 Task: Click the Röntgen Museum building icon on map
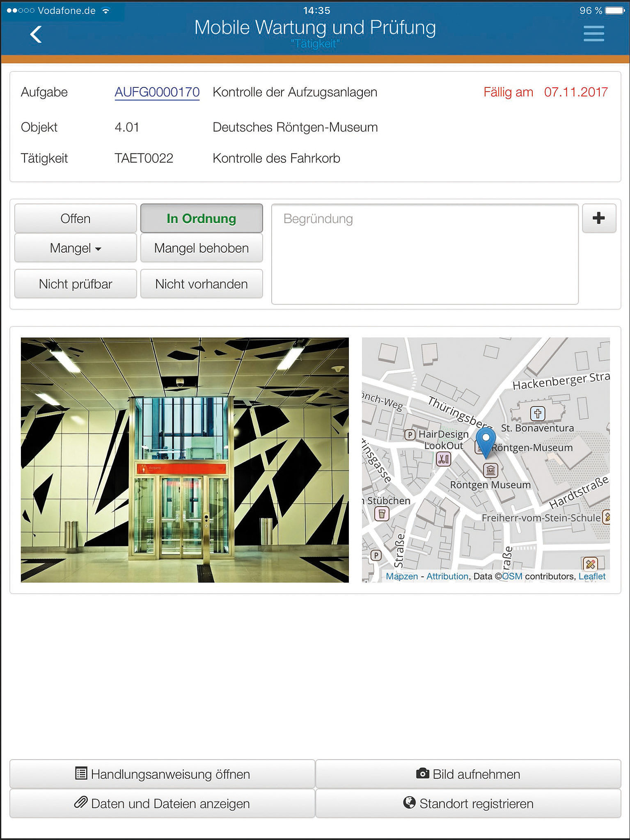coord(490,470)
